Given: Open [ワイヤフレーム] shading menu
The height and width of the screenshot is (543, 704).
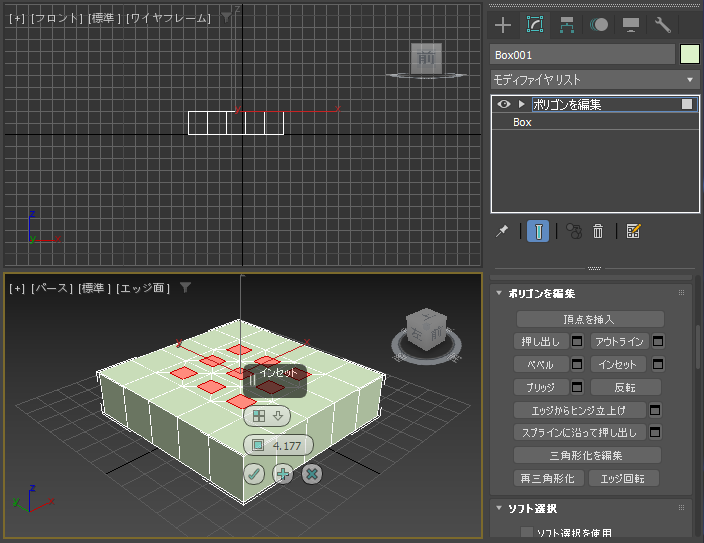Looking at the screenshot, I should coord(168,18).
